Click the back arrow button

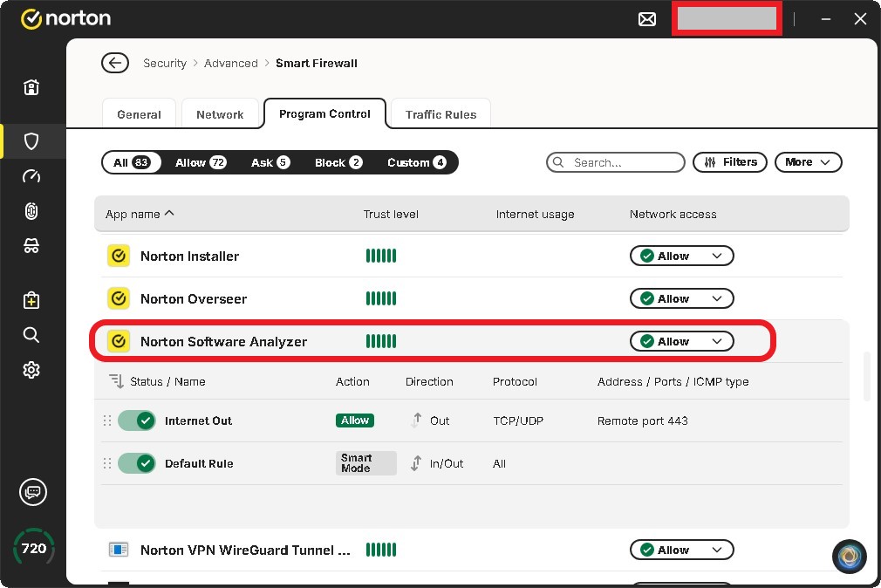(115, 63)
